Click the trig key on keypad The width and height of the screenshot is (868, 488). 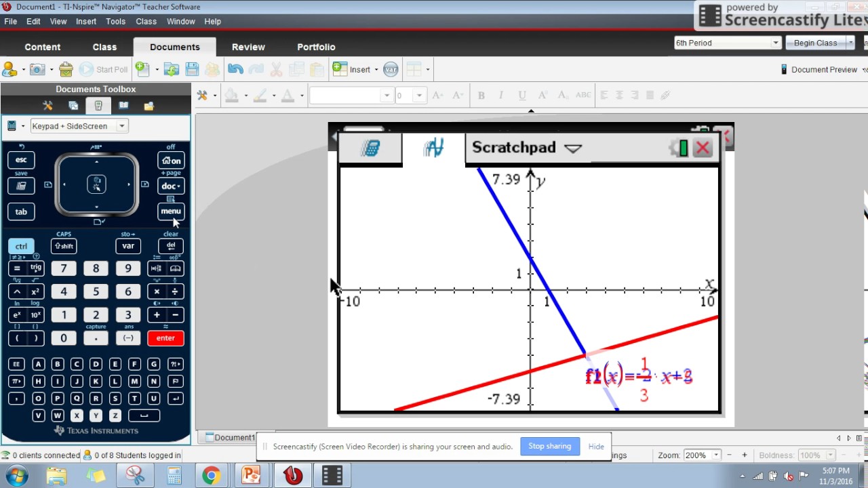(x=36, y=268)
